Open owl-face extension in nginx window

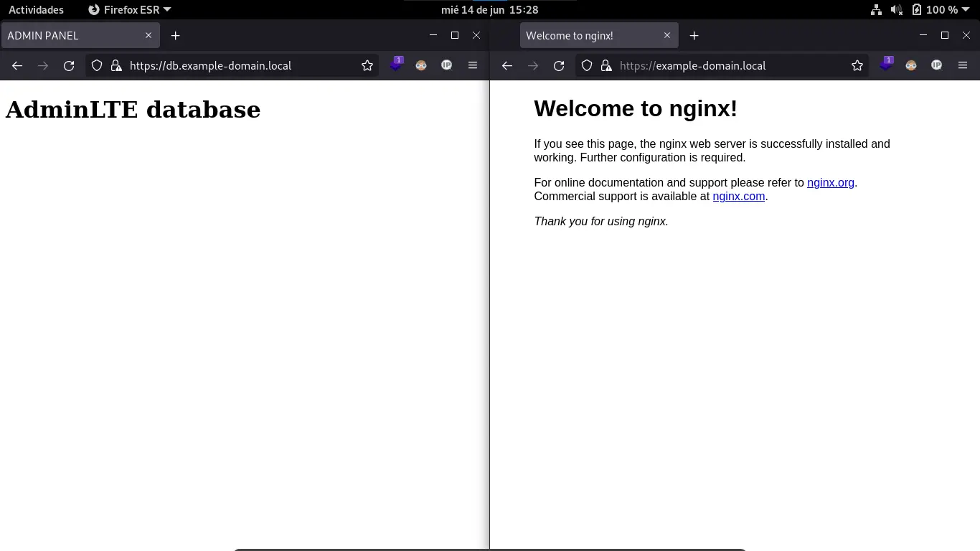[x=911, y=65]
